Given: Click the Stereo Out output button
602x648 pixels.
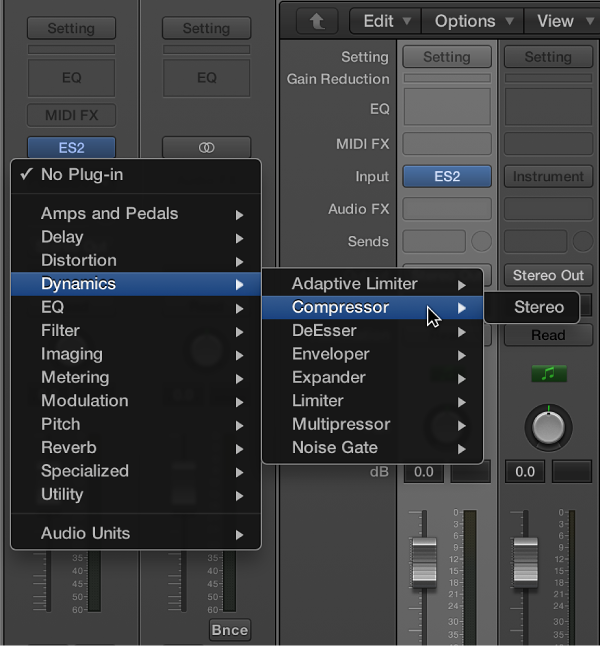Looking at the screenshot, I should (x=548, y=275).
